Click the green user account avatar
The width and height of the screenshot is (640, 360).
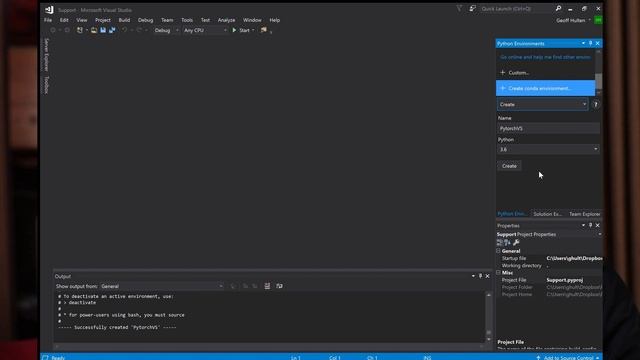point(598,20)
